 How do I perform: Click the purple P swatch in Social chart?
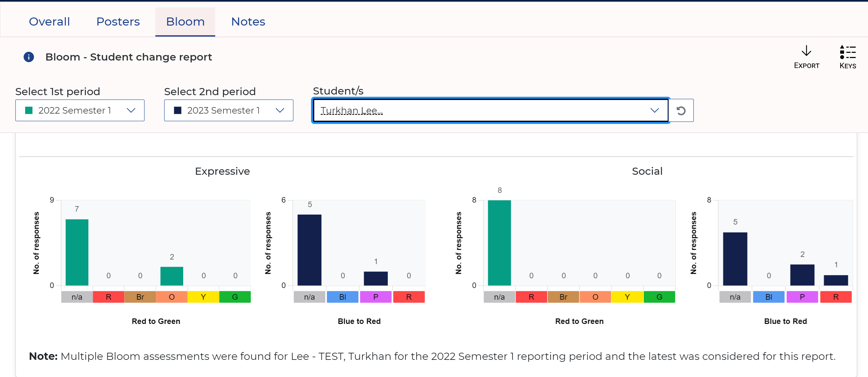[802, 297]
